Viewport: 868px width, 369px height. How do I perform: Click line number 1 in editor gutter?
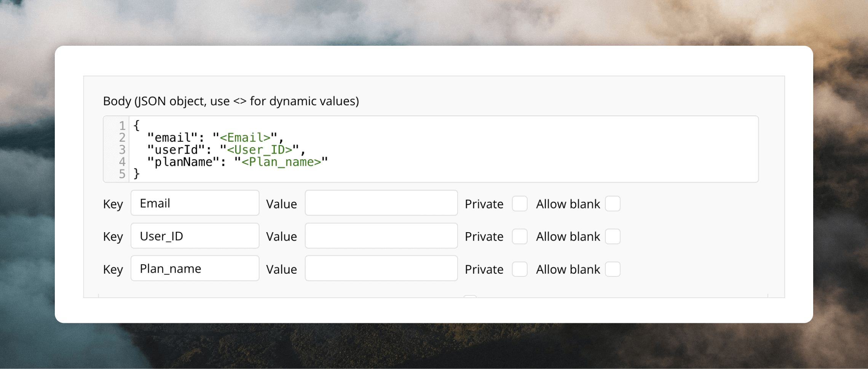click(122, 125)
